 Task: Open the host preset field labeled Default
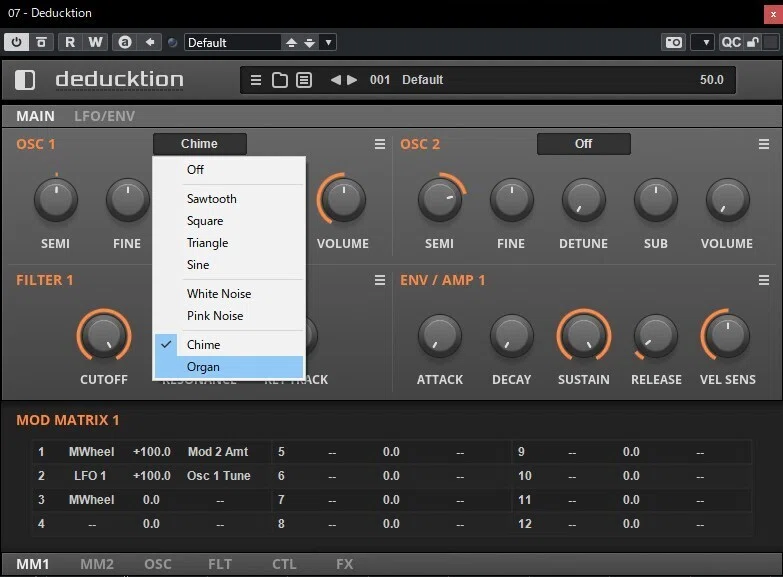232,42
